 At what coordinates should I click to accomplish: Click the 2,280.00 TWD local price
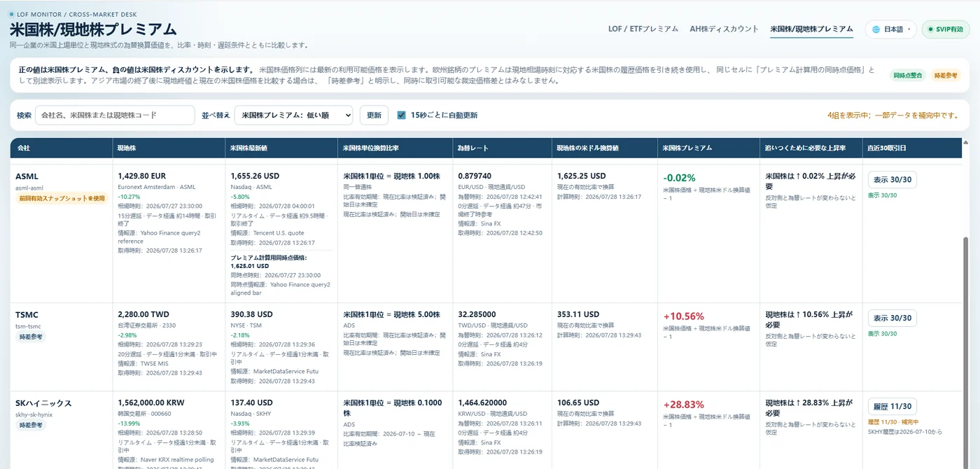pyautogui.click(x=143, y=314)
